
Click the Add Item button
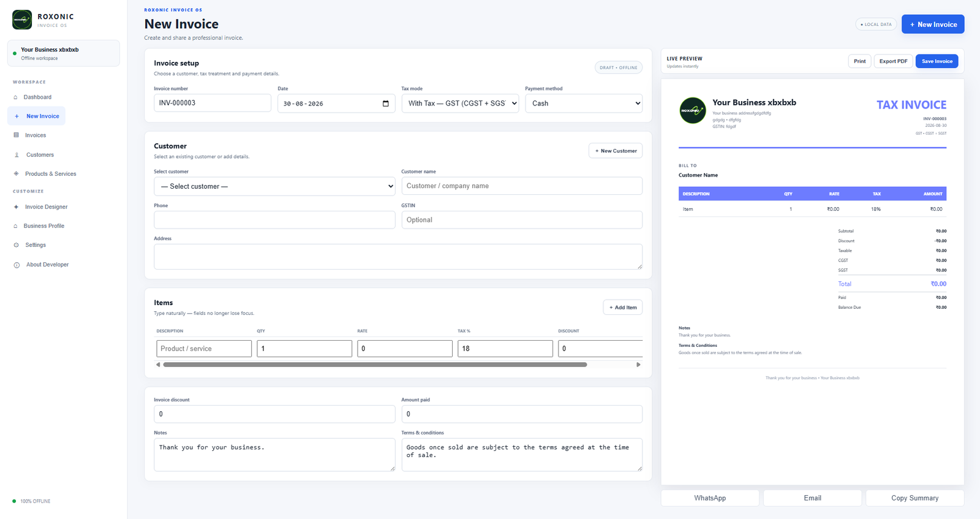[623, 308]
